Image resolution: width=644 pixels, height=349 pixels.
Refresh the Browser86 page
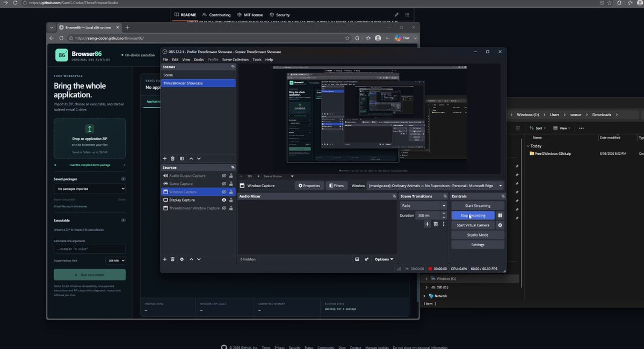[61, 38]
